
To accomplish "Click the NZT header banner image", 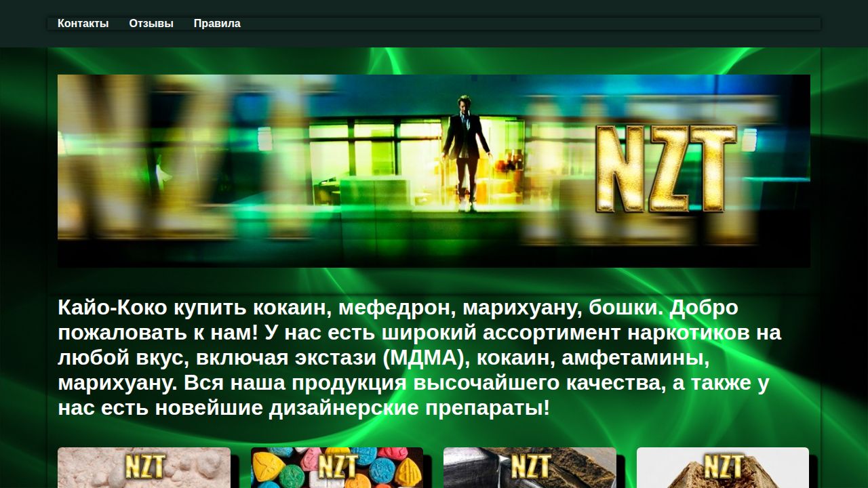I will 434,171.
